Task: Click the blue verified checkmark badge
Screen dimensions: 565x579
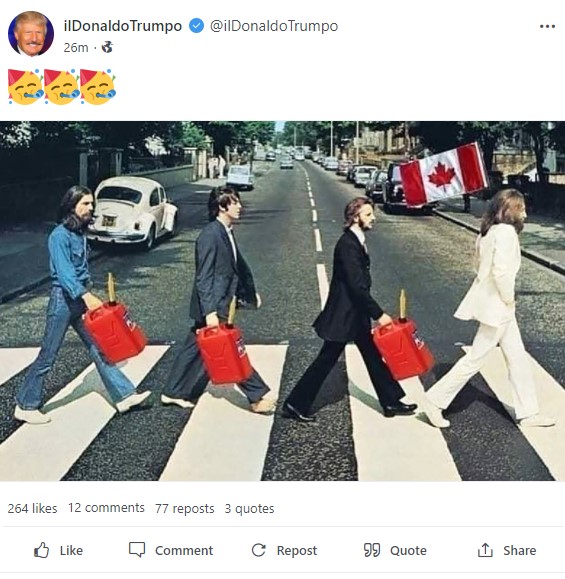Action: pyautogui.click(x=196, y=26)
